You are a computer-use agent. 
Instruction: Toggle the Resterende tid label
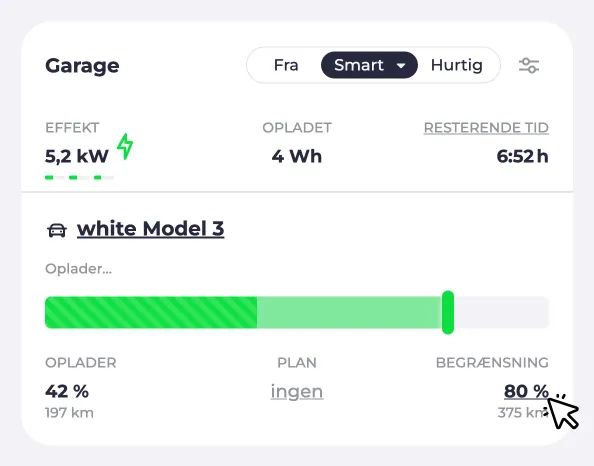(x=486, y=128)
